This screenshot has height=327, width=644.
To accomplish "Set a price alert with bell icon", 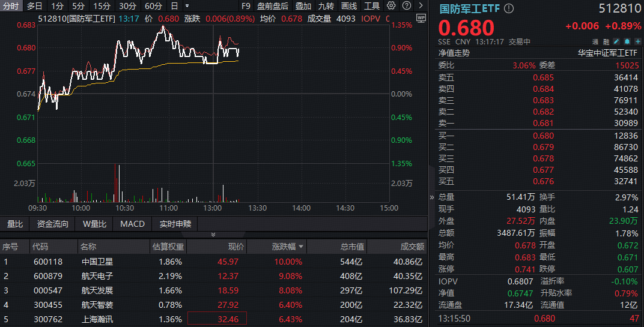I will pos(626,42).
